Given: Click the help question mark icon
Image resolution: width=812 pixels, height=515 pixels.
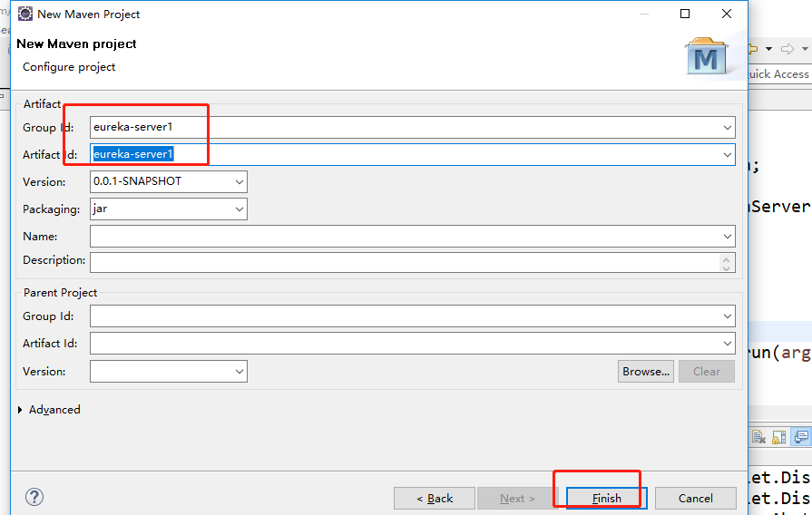Looking at the screenshot, I should (34, 498).
